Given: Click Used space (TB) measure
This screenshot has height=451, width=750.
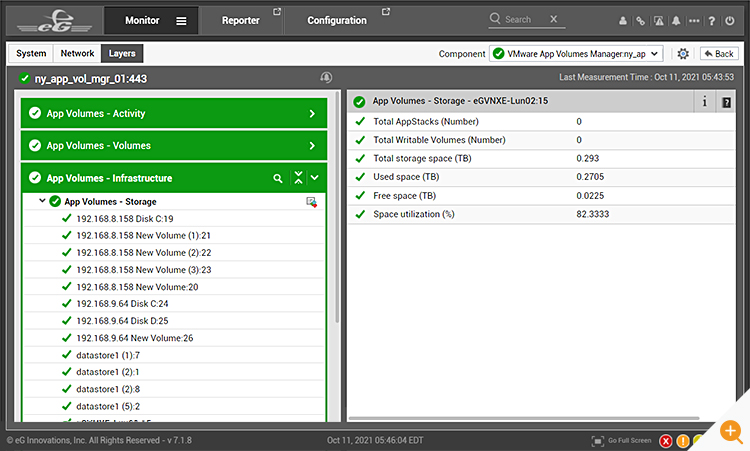Looking at the screenshot, I should 406,177.
